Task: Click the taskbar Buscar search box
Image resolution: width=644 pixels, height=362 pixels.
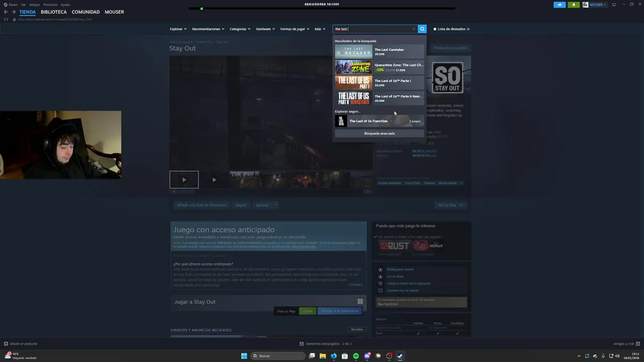Action: pyautogui.click(x=278, y=356)
